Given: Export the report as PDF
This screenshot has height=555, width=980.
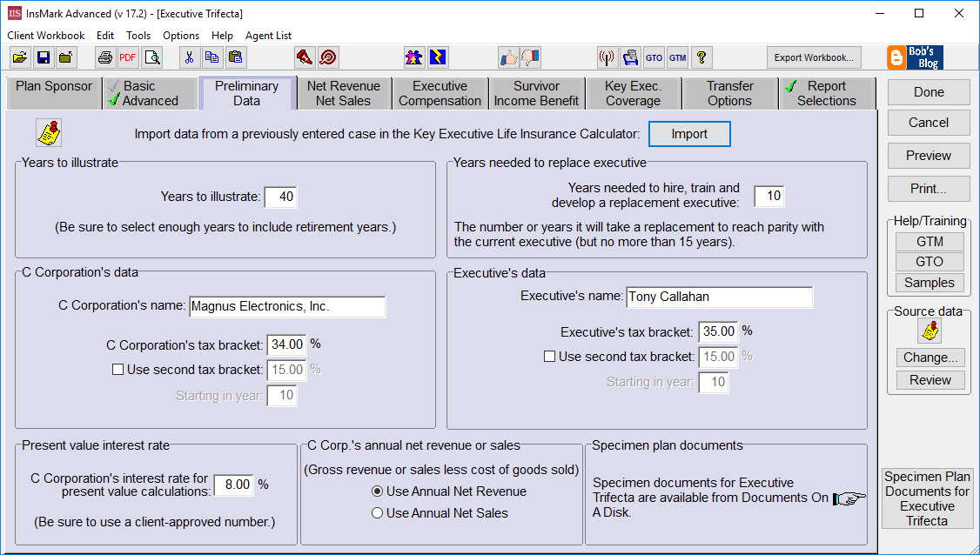Looking at the screenshot, I should point(126,57).
